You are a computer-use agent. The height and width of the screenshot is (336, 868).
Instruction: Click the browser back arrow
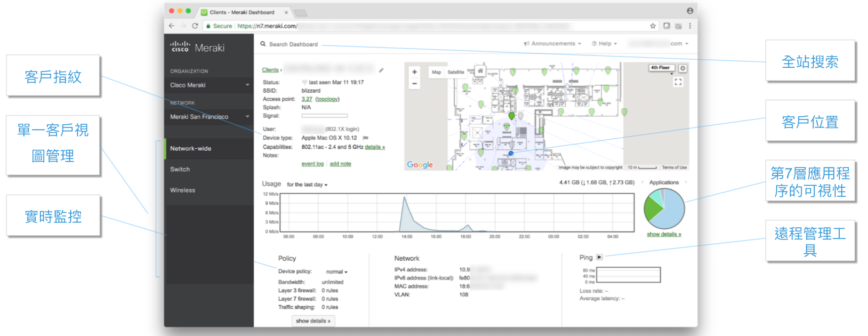coord(171,26)
